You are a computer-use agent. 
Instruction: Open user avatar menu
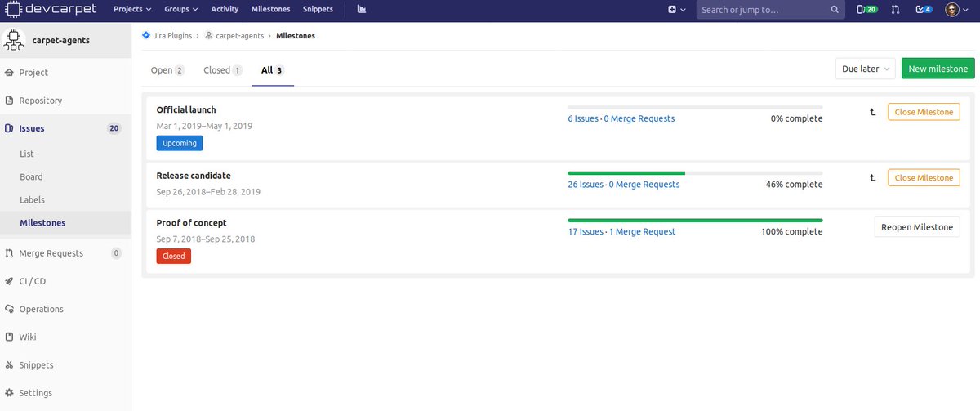[x=952, y=10]
